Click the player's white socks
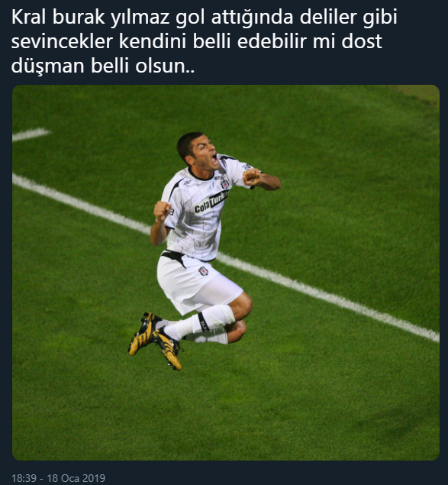Viewport: 448px width, 485px height. coord(197,325)
